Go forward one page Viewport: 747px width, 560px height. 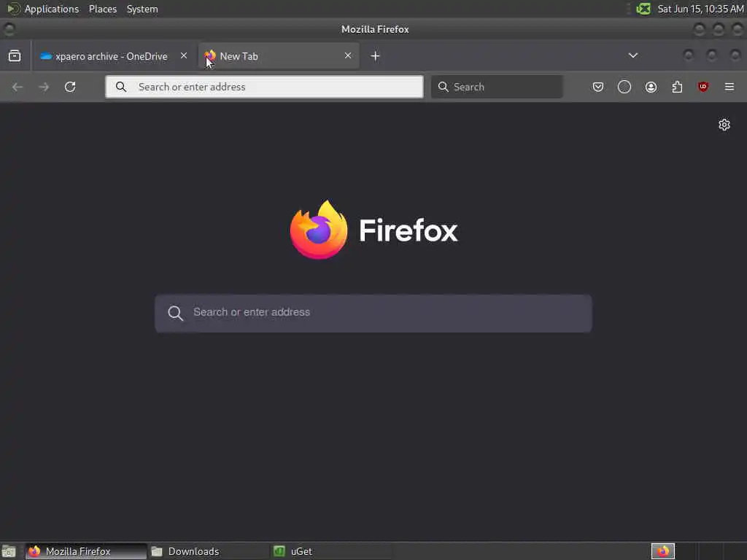point(44,87)
